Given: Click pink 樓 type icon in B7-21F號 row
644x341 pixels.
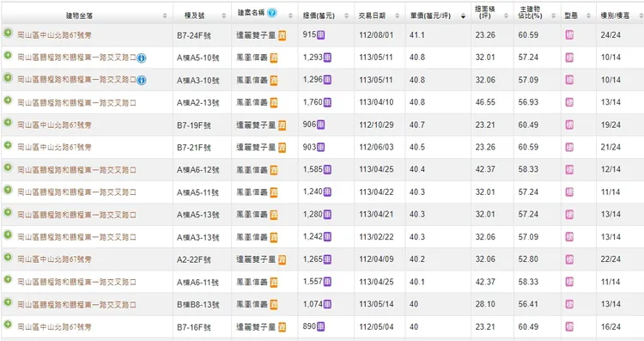Looking at the screenshot, I should 569,147.
